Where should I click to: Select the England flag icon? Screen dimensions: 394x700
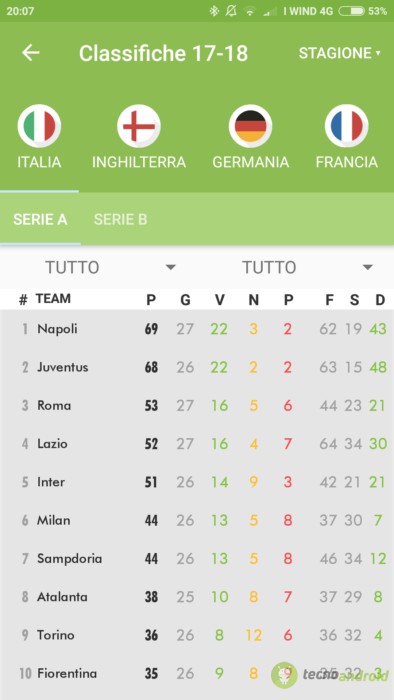point(139,126)
